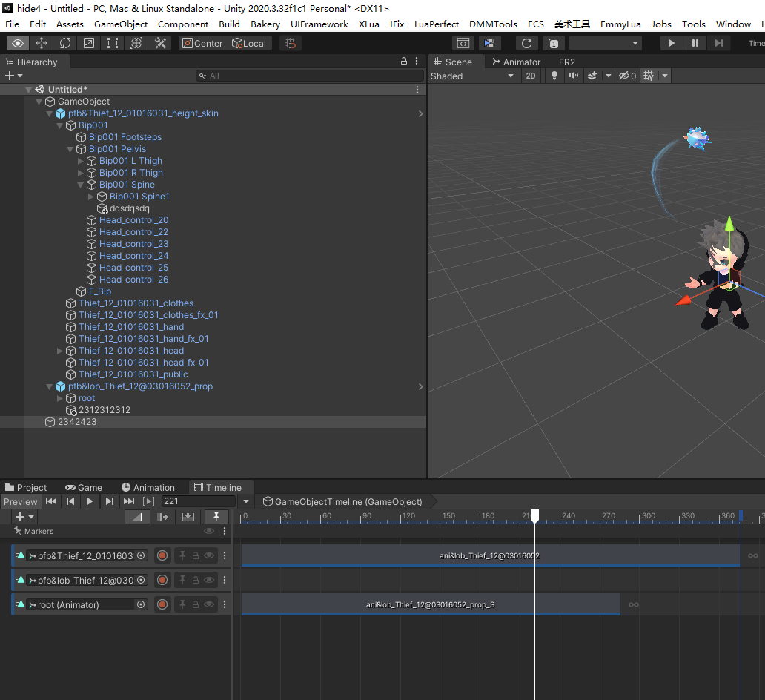Viewport: 765px width, 700px height.
Task: Lock the pfb&Thief_12_0101603 track
Action: [x=195, y=555]
